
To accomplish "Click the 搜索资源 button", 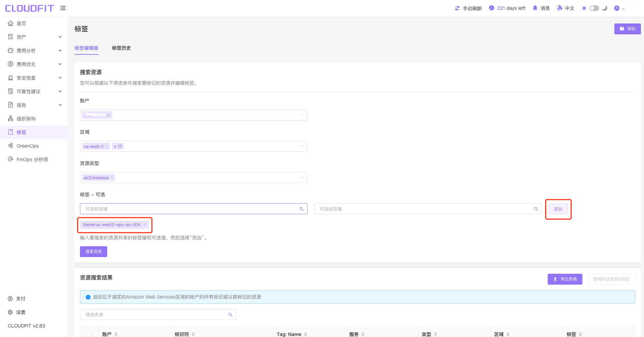I will pyautogui.click(x=94, y=252).
